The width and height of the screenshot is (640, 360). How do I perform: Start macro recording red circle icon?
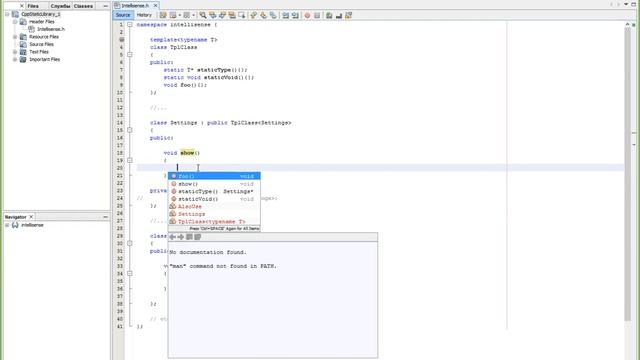tap(307, 15)
